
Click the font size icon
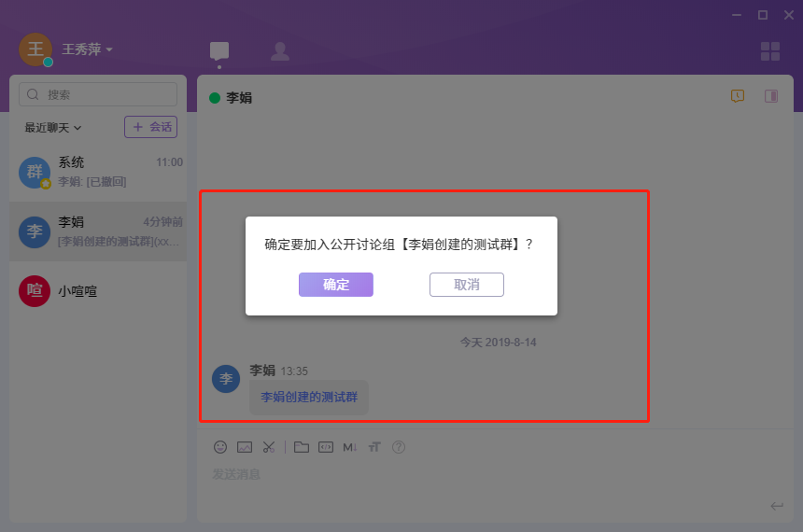[x=374, y=447]
